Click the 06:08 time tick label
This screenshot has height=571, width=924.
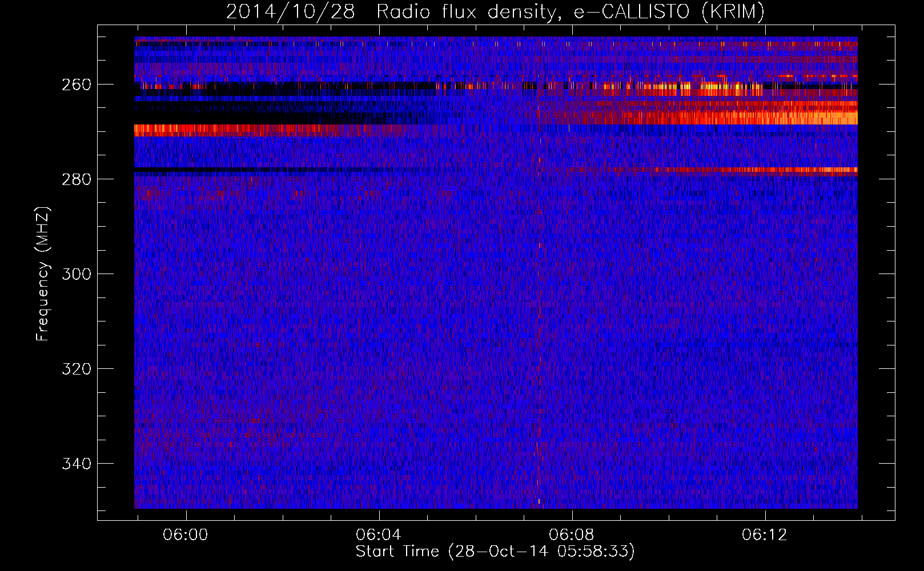click(x=572, y=535)
